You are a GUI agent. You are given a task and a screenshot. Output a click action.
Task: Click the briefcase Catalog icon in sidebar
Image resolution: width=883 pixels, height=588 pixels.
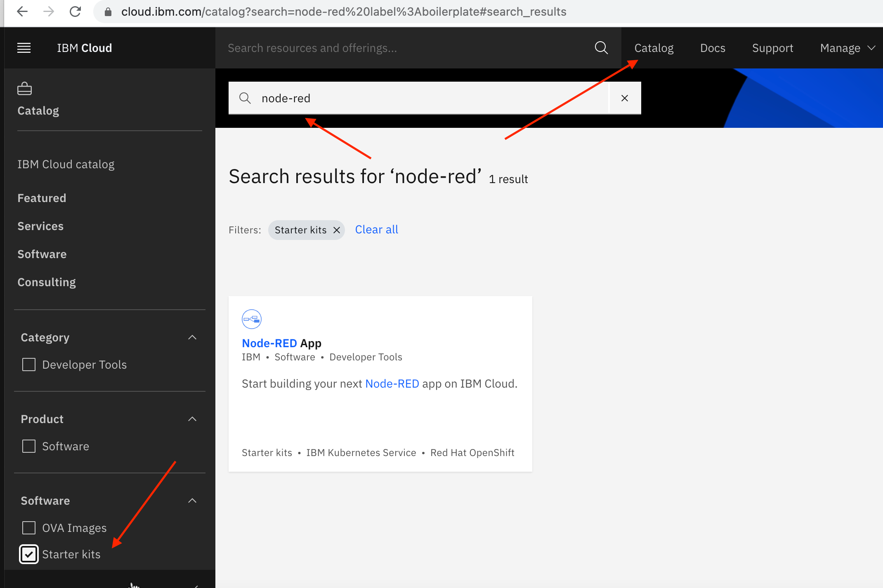[25, 88]
